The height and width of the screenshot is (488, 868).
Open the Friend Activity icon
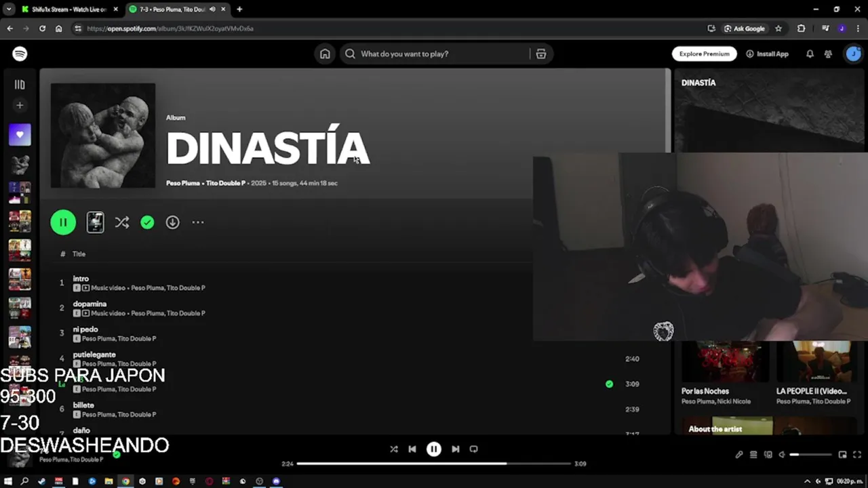pos(828,54)
